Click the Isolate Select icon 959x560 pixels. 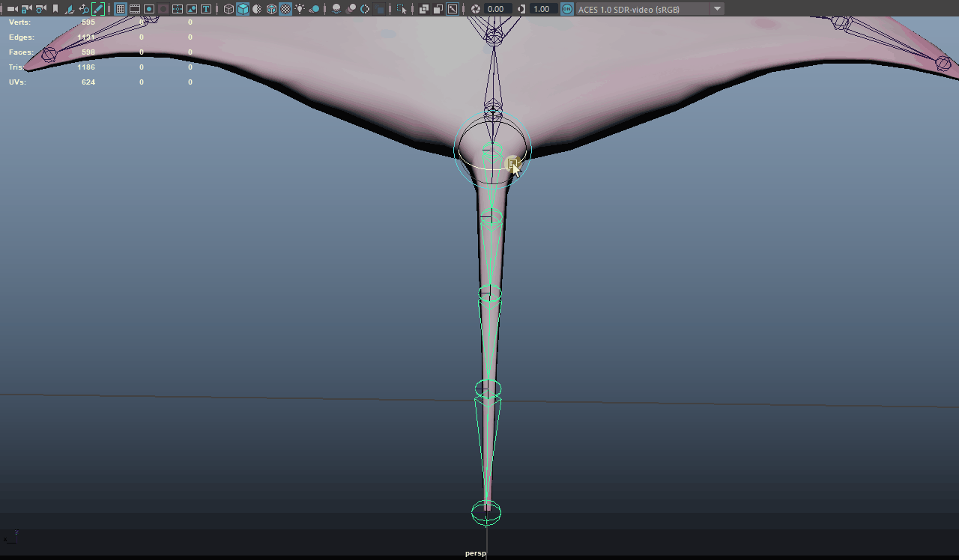coord(402,9)
